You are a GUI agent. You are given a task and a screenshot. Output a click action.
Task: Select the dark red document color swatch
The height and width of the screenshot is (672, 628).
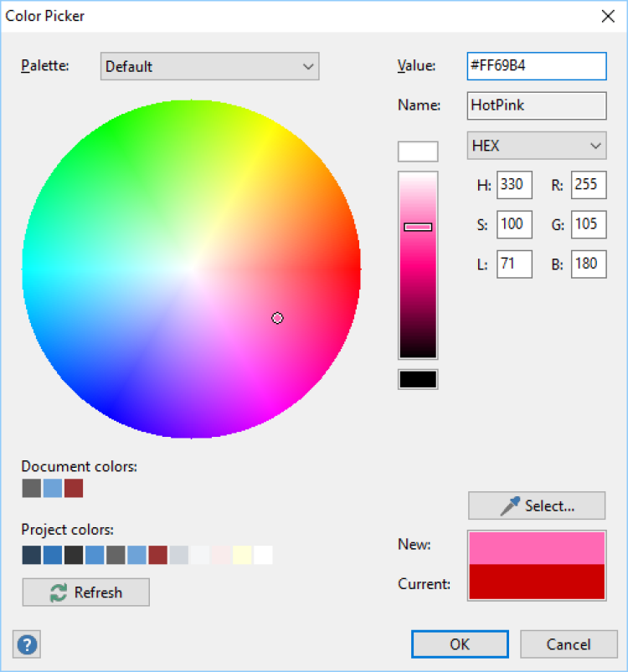coord(74,488)
